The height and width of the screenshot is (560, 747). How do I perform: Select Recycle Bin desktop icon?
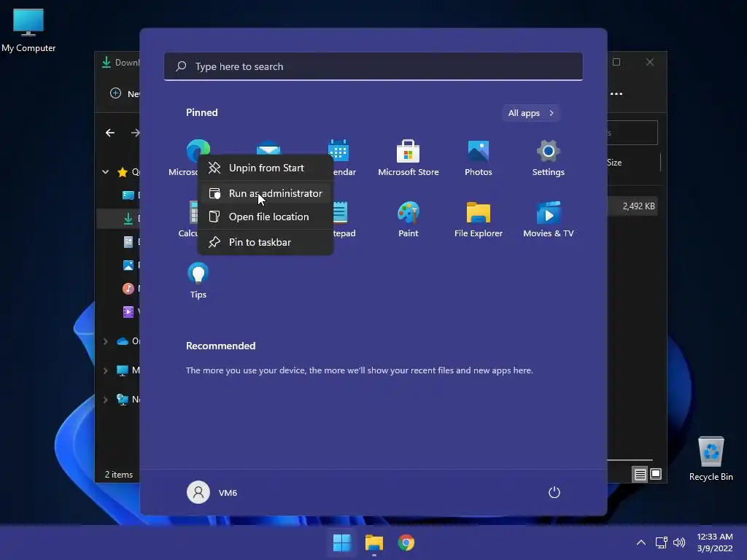coord(711,459)
